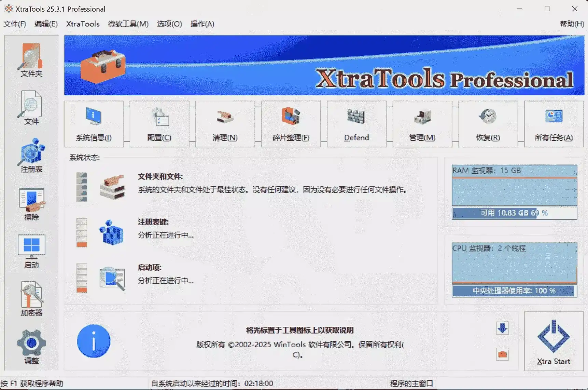588x390 pixels.
Task: Click the 启动项 status level indicator
Action: pyautogui.click(x=82, y=278)
